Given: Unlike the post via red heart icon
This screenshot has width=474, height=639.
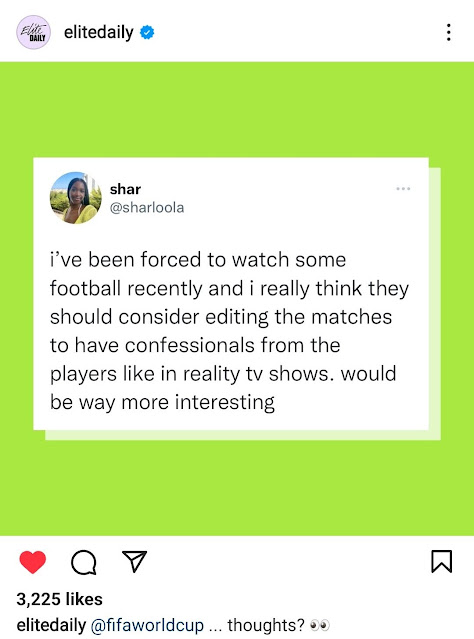Looking at the screenshot, I should tap(33, 562).
